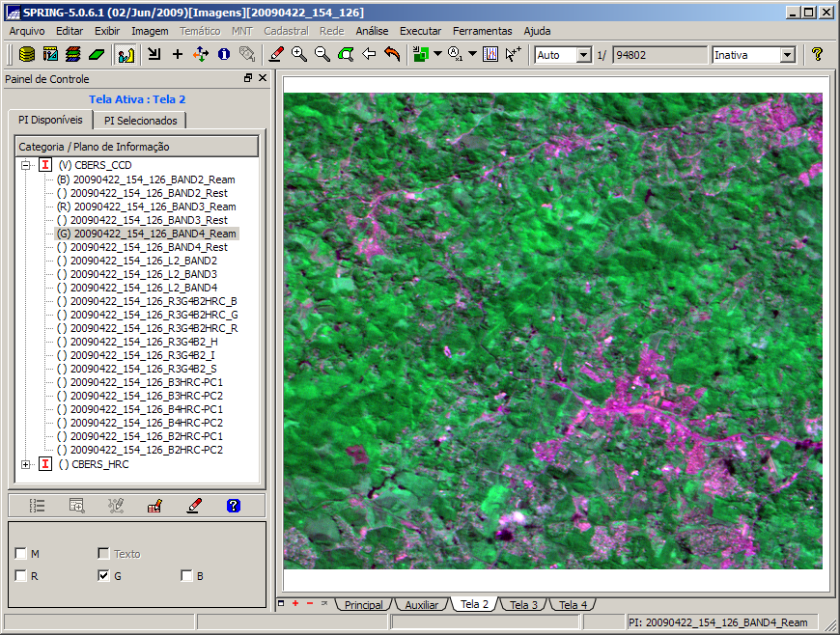840x635 pixels.
Task: Click the blue help icon in control panel
Action: [x=233, y=505]
